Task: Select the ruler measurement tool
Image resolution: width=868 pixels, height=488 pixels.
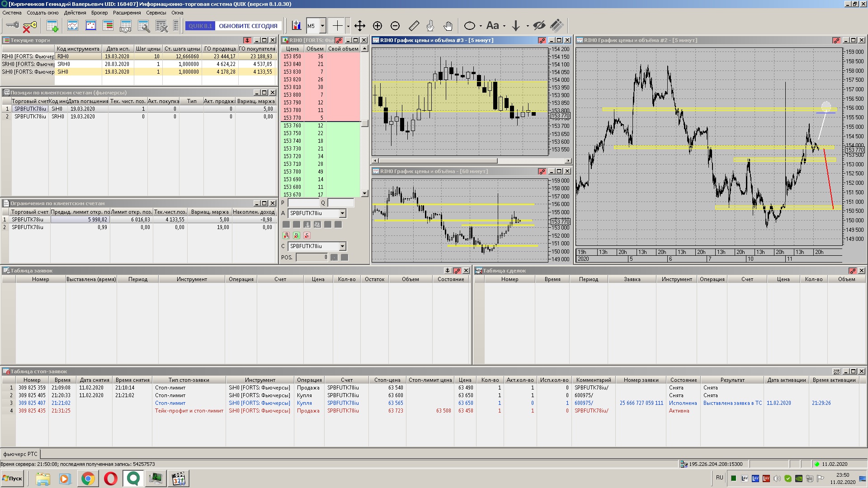Action: click(414, 26)
